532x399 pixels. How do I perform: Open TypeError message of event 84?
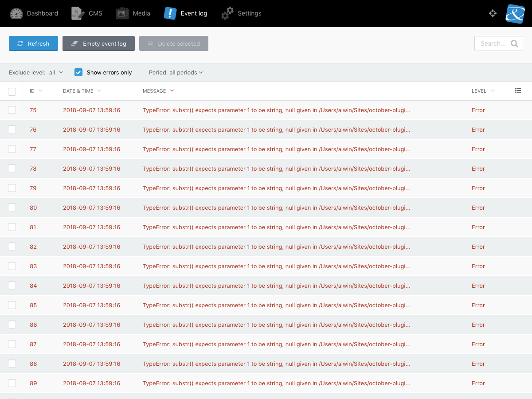coord(277,286)
